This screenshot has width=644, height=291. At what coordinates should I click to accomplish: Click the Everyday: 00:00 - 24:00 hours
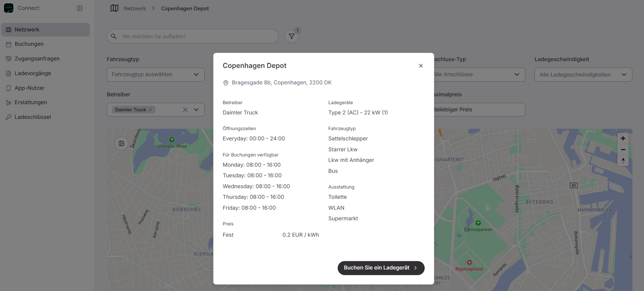click(x=254, y=139)
